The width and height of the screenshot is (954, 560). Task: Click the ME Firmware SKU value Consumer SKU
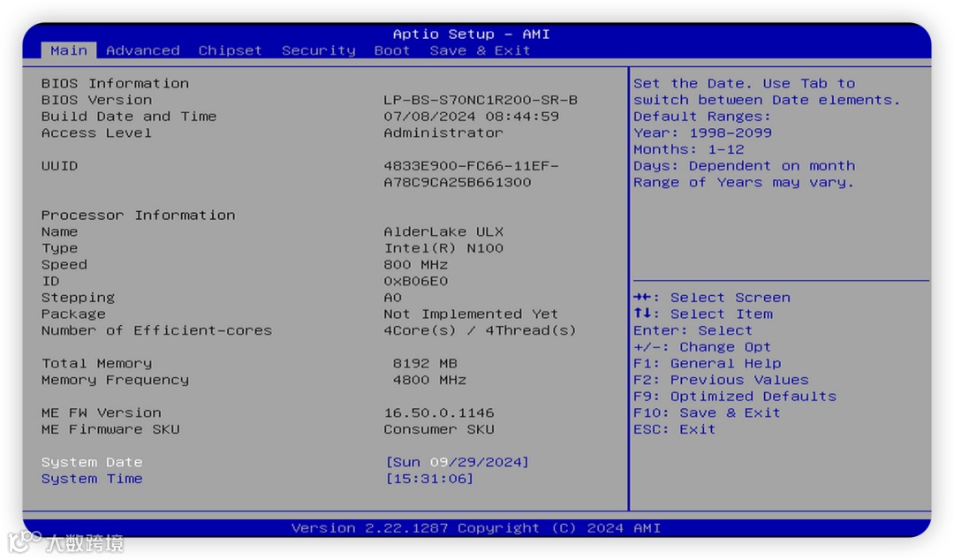[439, 429]
